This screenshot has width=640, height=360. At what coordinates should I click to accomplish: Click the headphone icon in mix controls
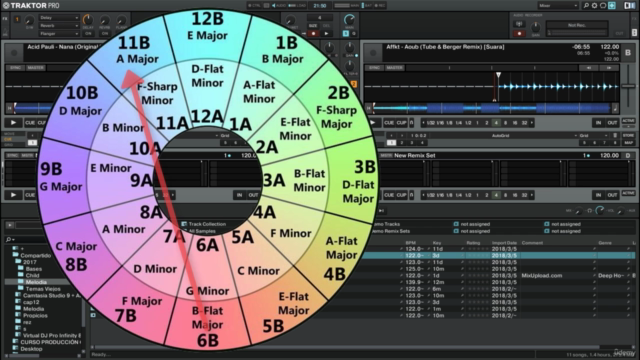pyautogui.click(x=589, y=211)
